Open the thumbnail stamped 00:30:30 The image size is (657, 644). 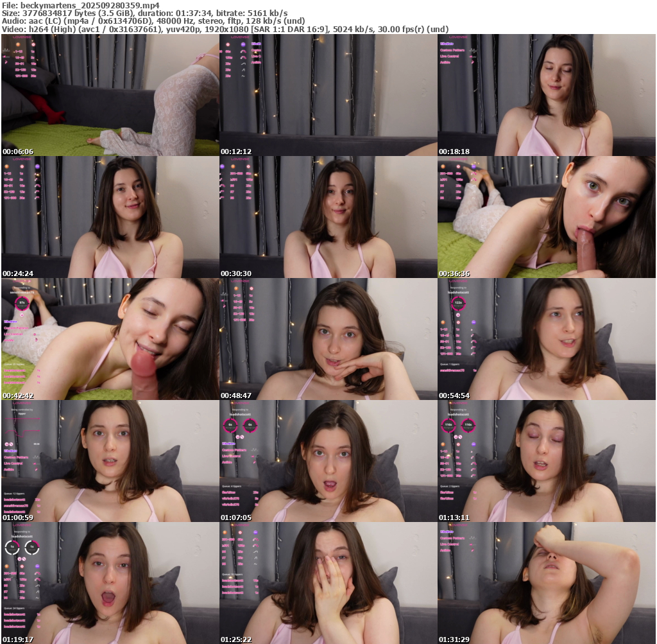tap(328, 217)
